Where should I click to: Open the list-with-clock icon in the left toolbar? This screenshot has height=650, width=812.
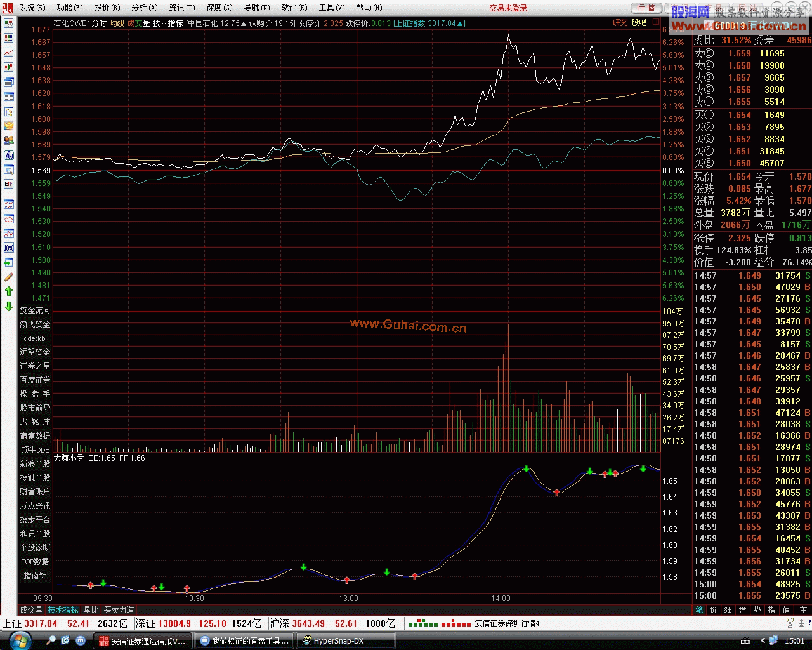point(9,23)
